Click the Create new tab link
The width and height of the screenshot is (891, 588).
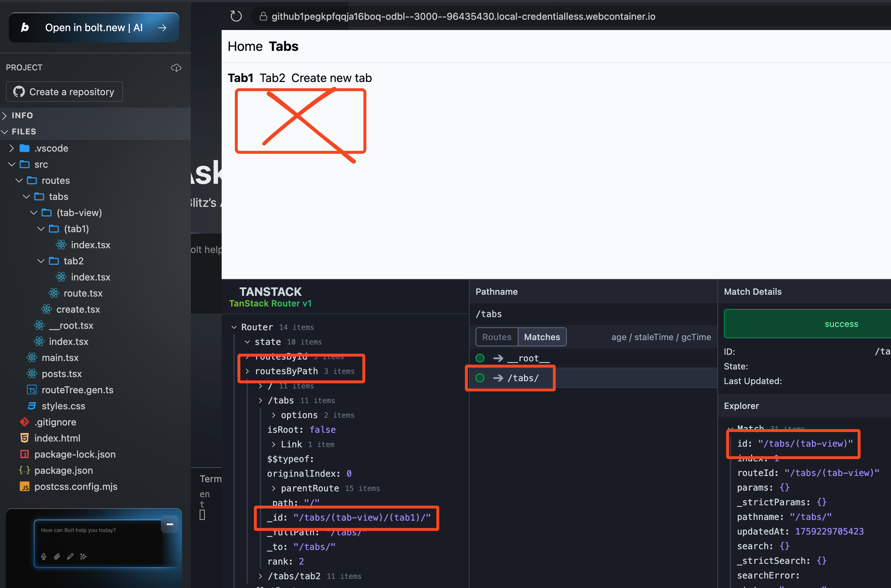coord(331,78)
